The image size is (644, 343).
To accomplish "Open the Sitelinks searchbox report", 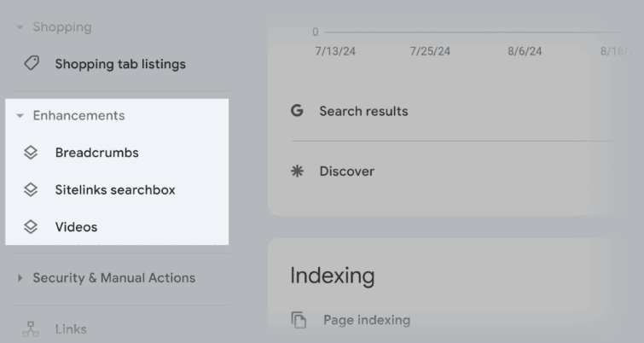I will point(115,189).
